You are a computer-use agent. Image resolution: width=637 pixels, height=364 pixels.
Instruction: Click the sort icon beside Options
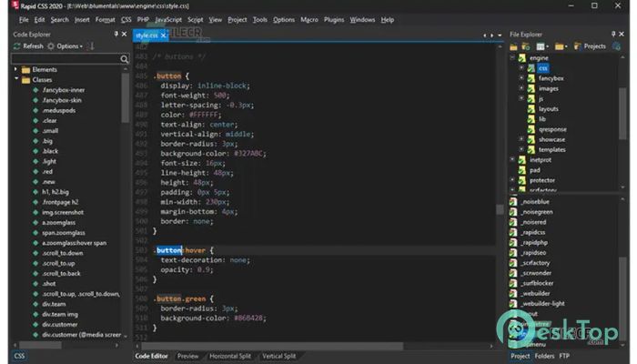[91, 46]
